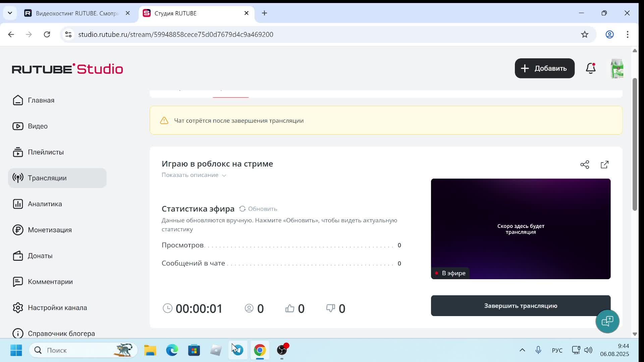Click the refresh statistics icon

point(242,209)
